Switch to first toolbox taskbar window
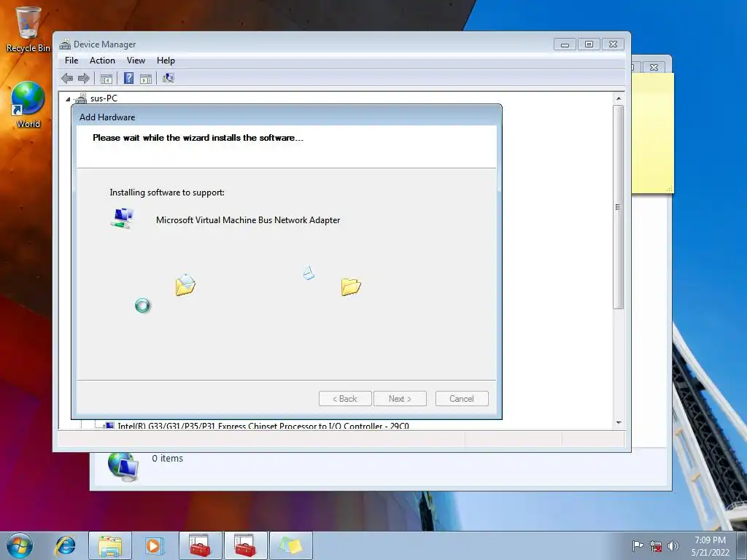Viewport: 747px width, 560px height. point(200,545)
